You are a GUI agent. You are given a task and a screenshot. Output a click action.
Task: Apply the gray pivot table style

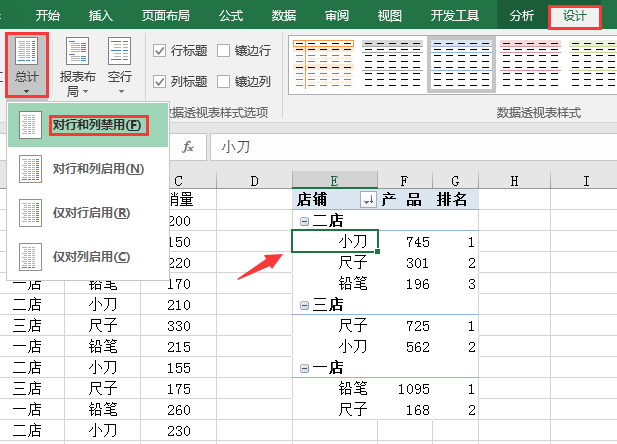pos(392,64)
